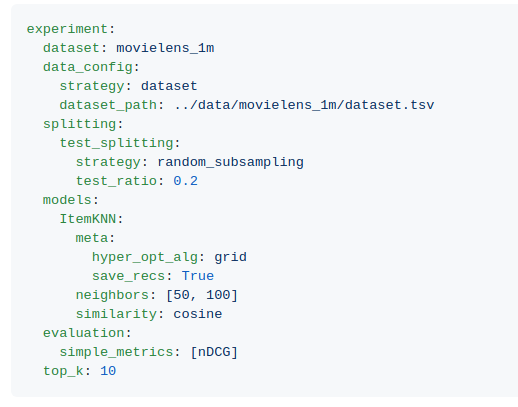Click the test_splitting key
Screen dimensions: 518x407
pos(116,143)
